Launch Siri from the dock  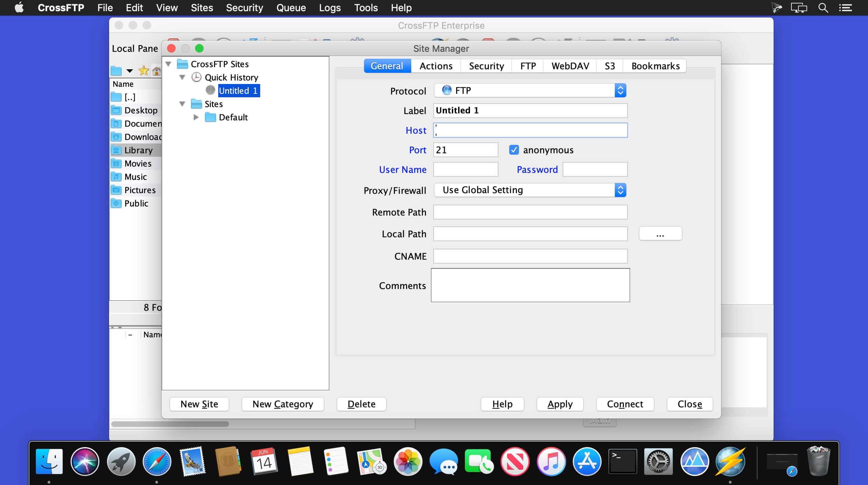click(85, 462)
